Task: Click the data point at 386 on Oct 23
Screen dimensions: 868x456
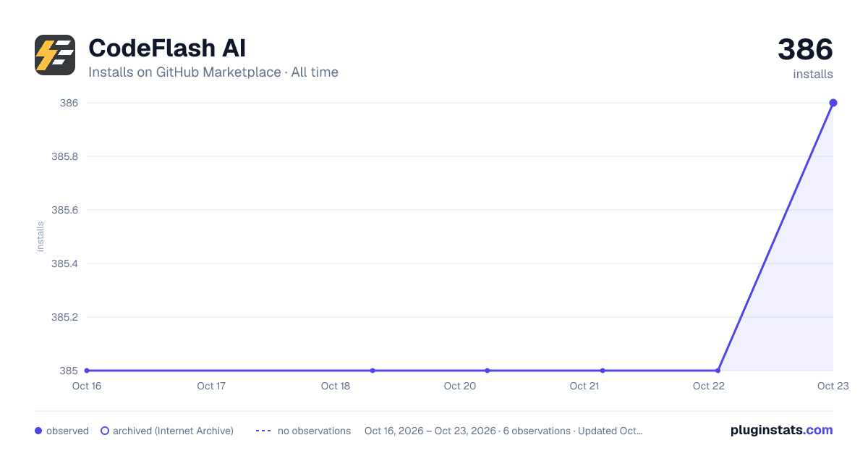Action: (x=833, y=103)
